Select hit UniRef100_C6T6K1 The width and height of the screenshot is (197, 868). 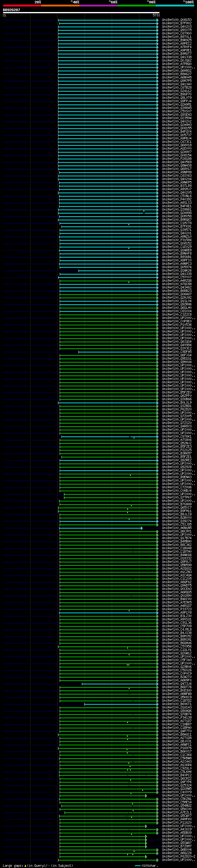click(177, 437)
